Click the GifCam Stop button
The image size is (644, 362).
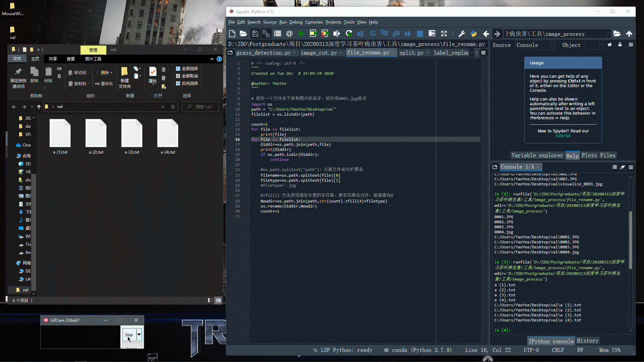tap(129, 335)
